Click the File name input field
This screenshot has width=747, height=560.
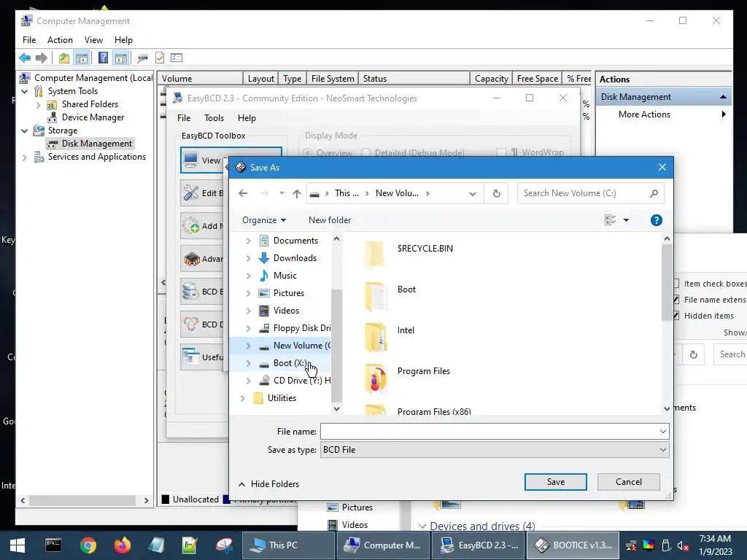489,432
